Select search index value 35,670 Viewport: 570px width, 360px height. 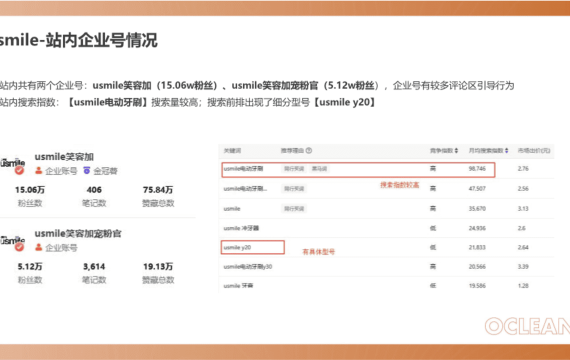click(477, 209)
